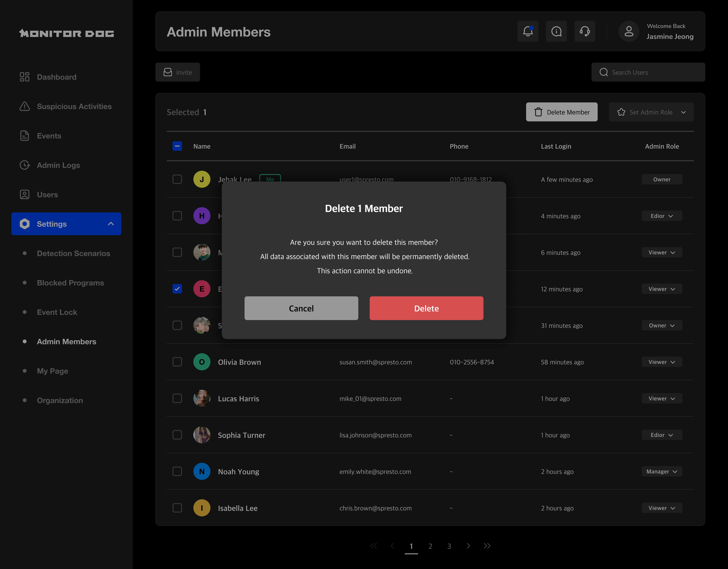The height and width of the screenshot is (569, 728).
Task: Click the Search Users input field
Action: point(648,72)
